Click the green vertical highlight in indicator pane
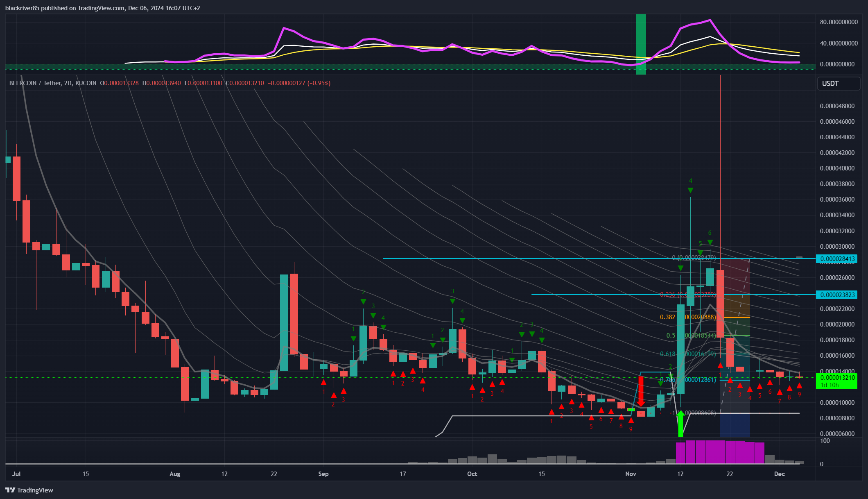The height and width of the screenshot is (499, 868). 641,44
